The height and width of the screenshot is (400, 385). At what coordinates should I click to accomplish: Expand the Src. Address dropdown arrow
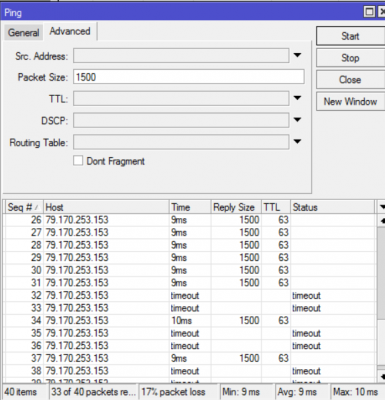pyautogui.click(x=297, y=55)
